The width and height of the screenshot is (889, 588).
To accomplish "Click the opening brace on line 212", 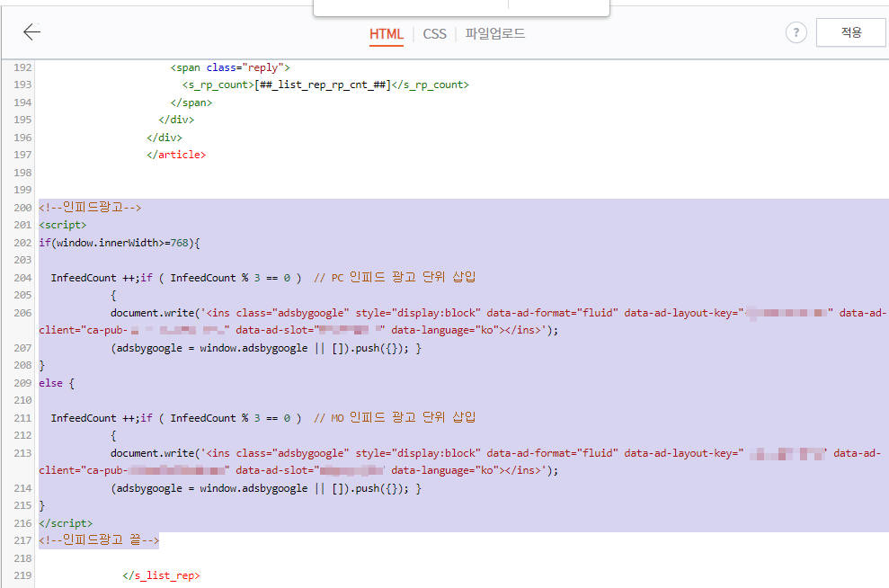I will pos(113,435).
